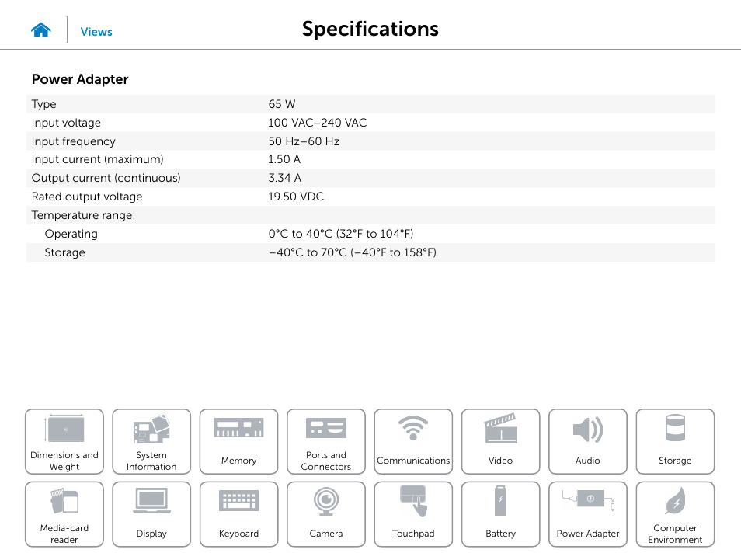741x560 pixels.
Task: Open the Storage specifications tile
Action: point(675,441)
